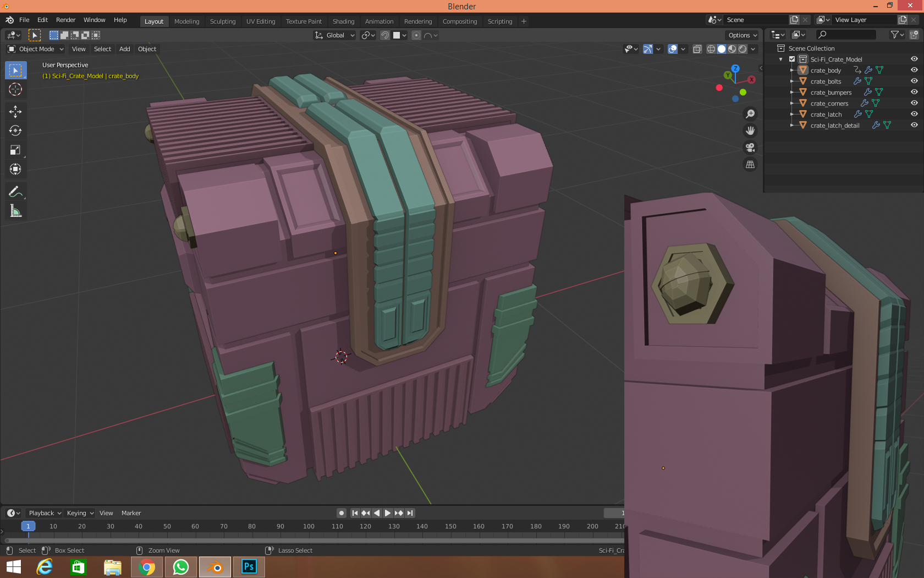The image size is (924, 578).
Task: Click the Options button in viewport header
Action: [x=741, y=35]
